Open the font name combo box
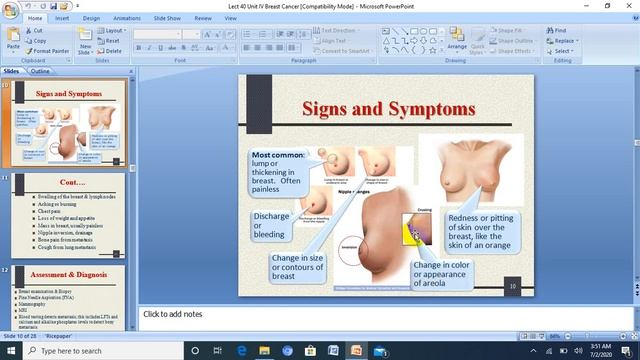The width and height of the screenshot is (640, 360). [x=157, y=34]
